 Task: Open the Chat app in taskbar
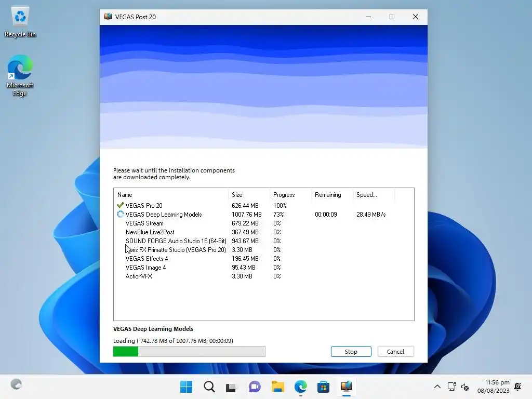pos(255,387)
